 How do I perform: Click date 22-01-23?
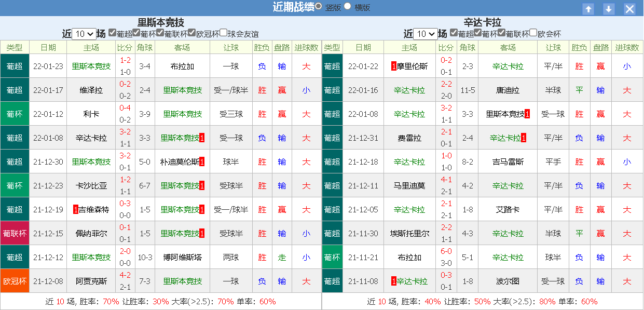coord(48,66)
